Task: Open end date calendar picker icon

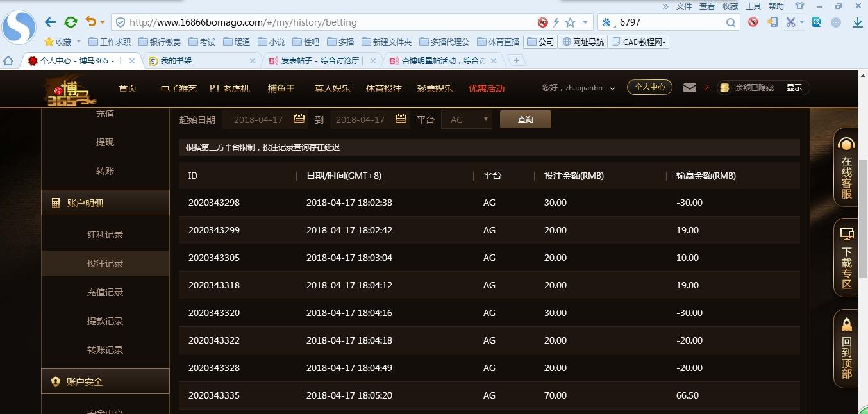Action: tap(401, 119)
